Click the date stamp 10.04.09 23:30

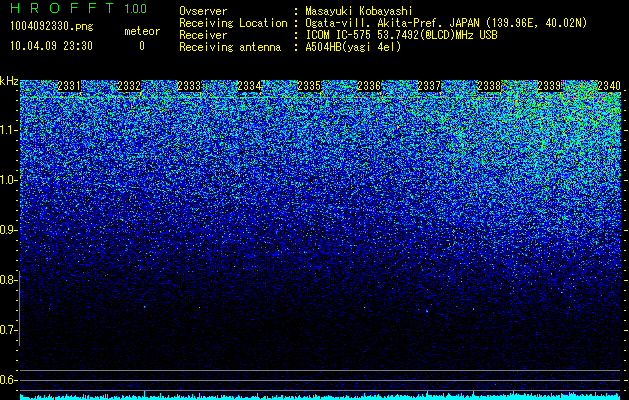coord(51,46)
